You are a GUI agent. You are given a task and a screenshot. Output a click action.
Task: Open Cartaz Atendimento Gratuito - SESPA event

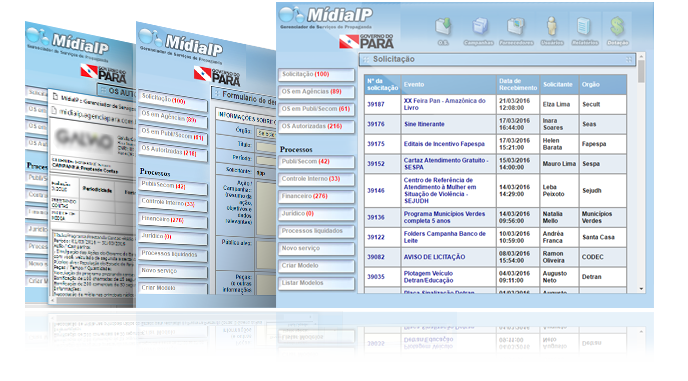tap(446, 164)
